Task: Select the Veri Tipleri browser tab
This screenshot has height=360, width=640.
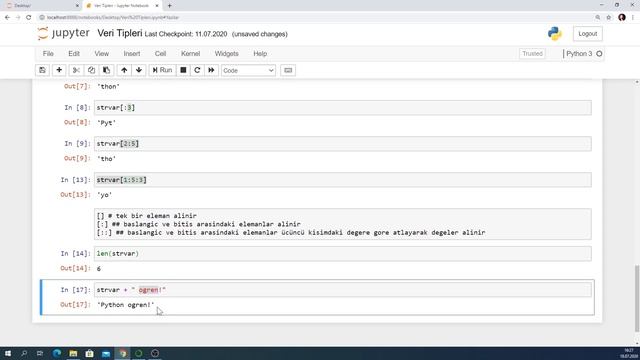Action: [122, 6]
